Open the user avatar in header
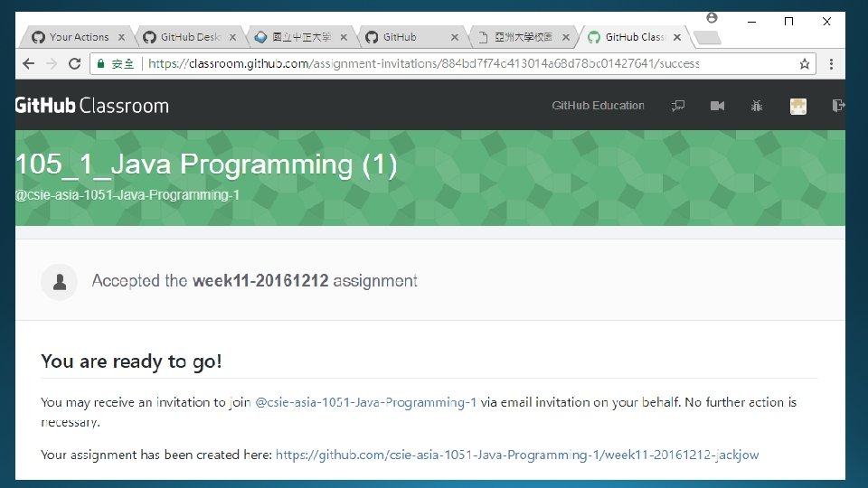Viewport: 868px width, 488px height. pyautogui.click(x=797, y=106)
